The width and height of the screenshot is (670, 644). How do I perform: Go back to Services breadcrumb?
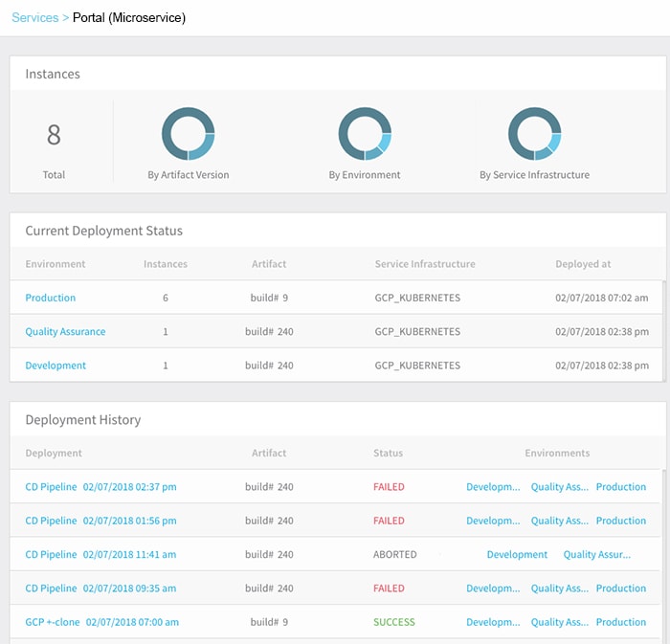pyautogui.click(x=35, y=17)
